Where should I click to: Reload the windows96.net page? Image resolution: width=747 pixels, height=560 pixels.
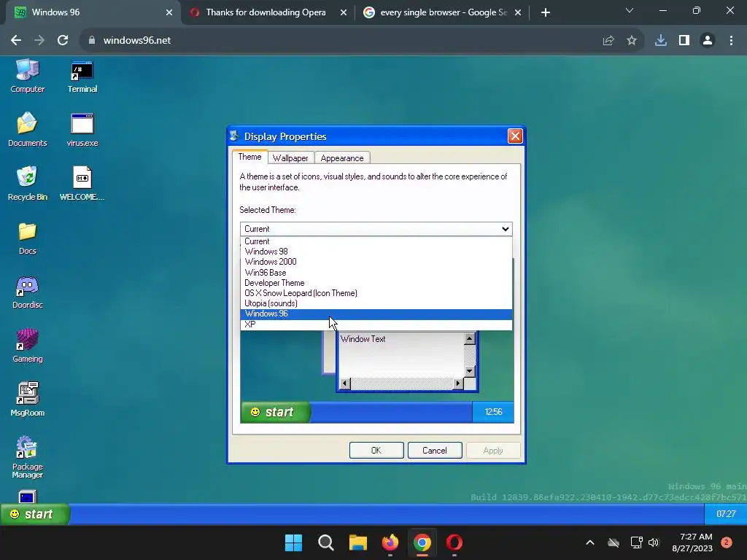(x=63, y=41)
